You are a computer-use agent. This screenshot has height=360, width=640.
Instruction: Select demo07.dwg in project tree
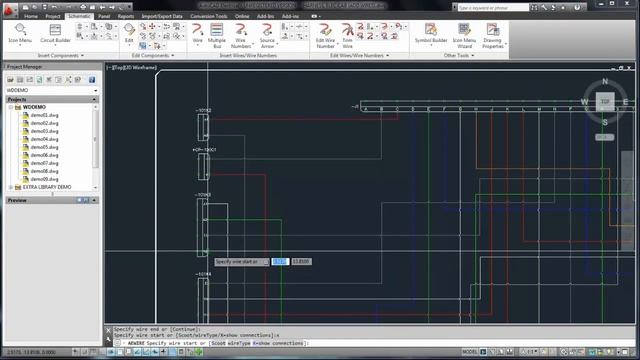pyautogui.click(x=44, y=163)
